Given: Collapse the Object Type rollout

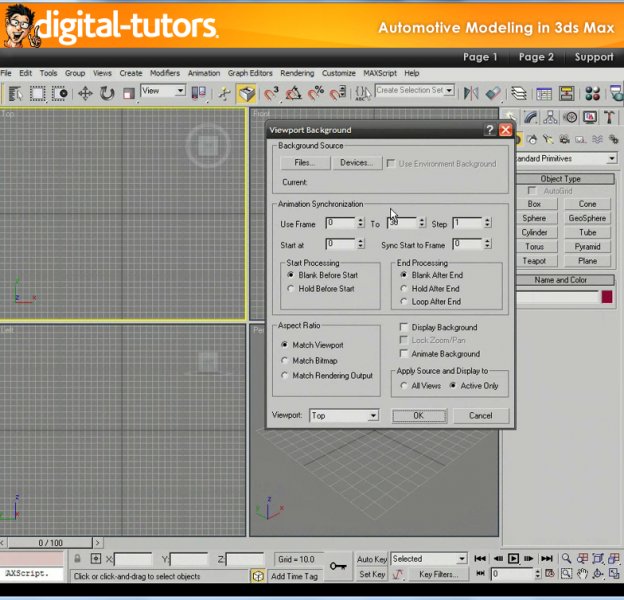Looking at the screenshot, I should [560, 179].
